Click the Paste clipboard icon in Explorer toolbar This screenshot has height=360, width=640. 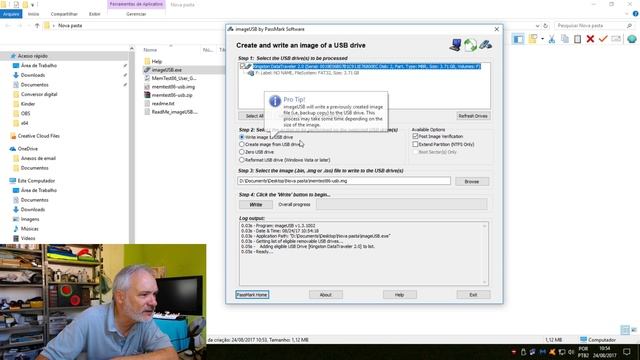point(578,39)
